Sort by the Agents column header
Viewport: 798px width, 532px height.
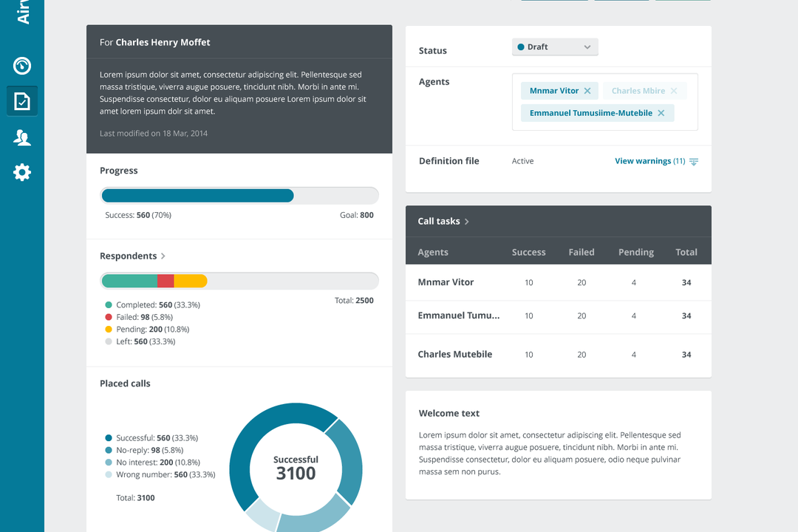click(433, 252)
